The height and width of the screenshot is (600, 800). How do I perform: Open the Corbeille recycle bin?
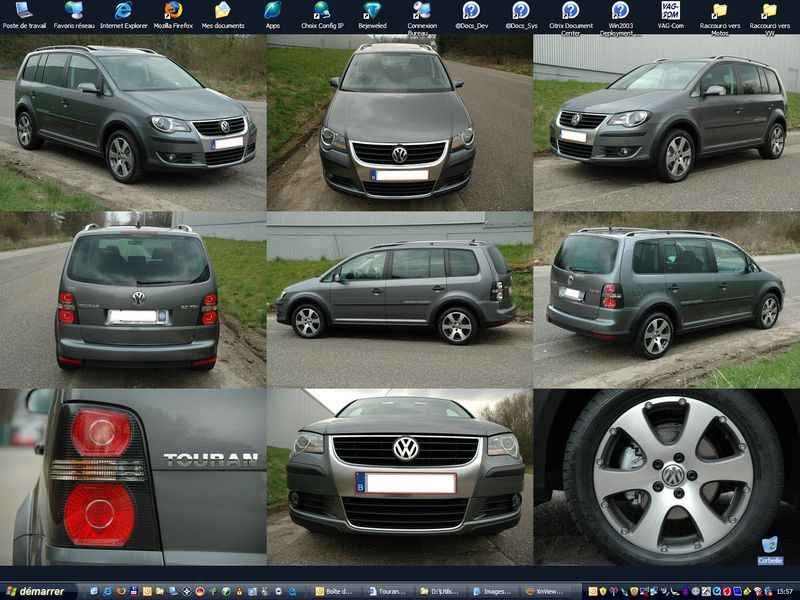click(x=770, y=550)
